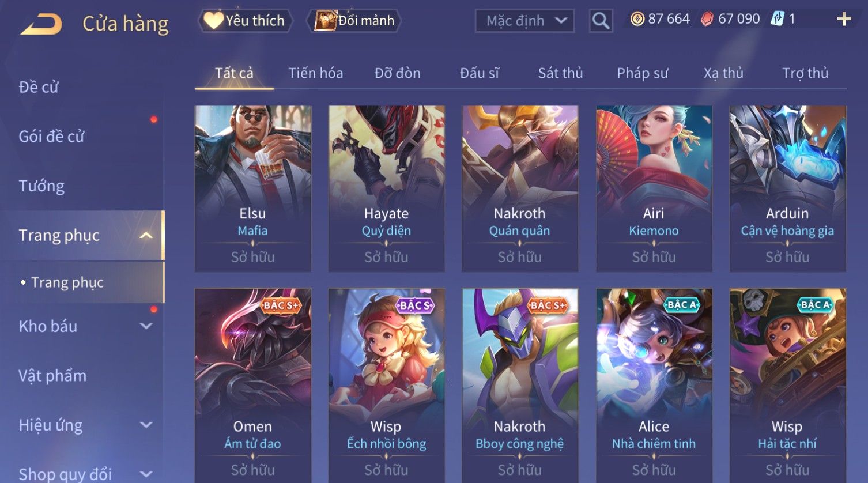Open the Mặc định sort dropdown

tap(525, 21)
